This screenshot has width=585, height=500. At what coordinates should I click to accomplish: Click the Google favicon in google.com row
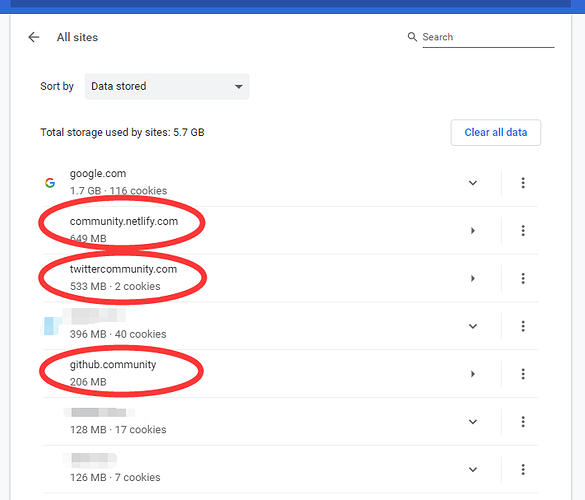[50, 183]
